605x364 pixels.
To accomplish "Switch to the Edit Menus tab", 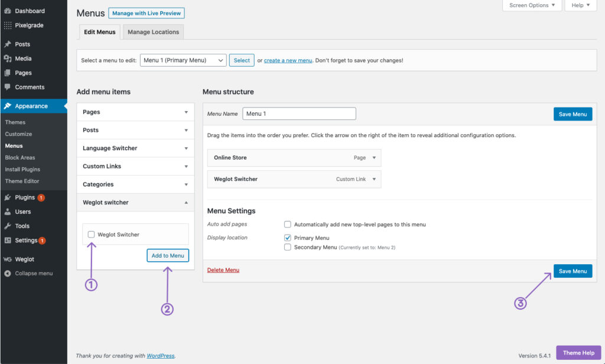I will [x=99, y=32].
